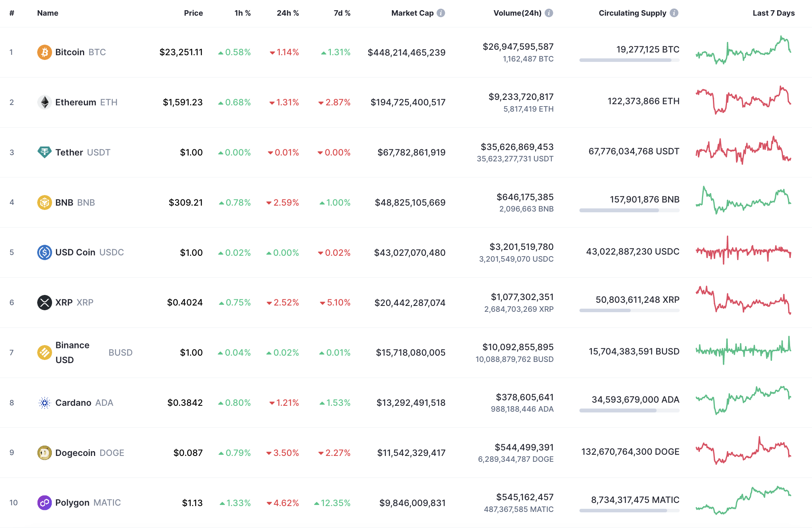812x528 pixels.
Task: Sort the table by 24h %
Action: coord(288,13)
